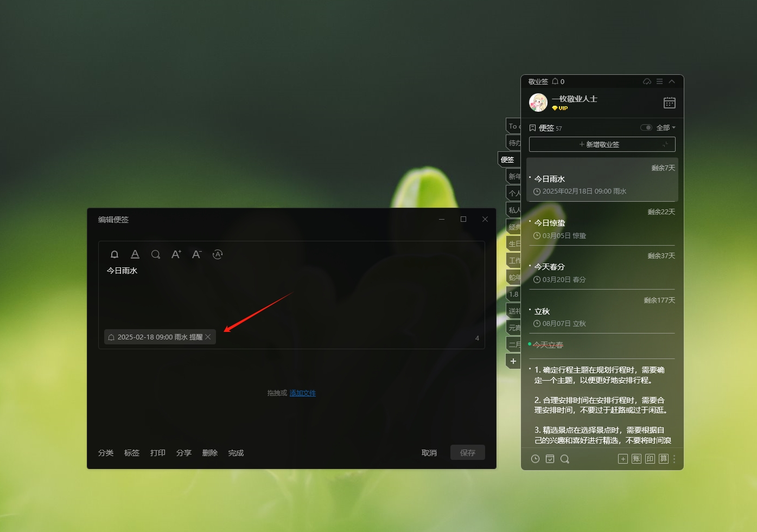Click 分享 at the editor bottom

pyautogui.click(x=184, y=453)
